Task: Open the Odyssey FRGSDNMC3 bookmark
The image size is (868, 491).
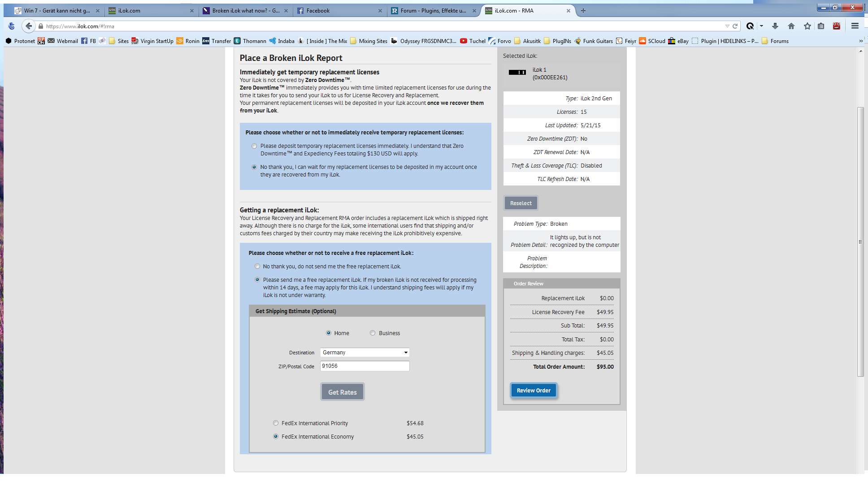Action: coord(424,41)
